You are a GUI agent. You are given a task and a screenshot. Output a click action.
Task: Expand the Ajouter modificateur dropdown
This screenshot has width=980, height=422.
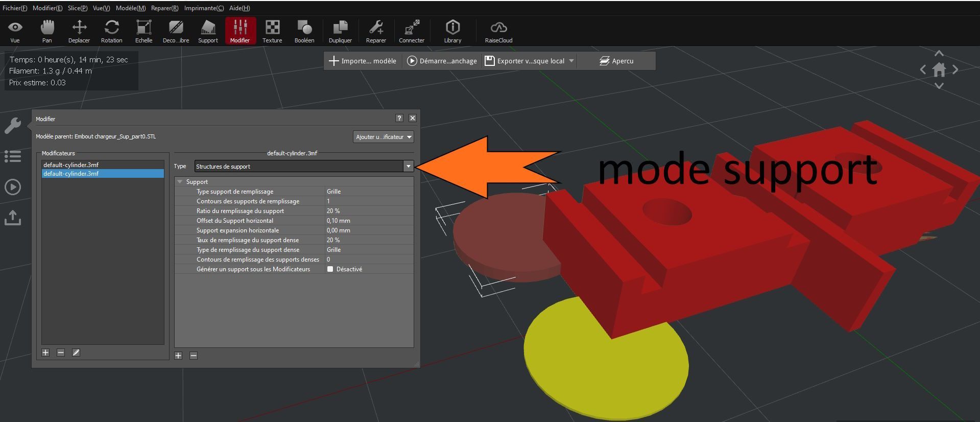[384, 137]
